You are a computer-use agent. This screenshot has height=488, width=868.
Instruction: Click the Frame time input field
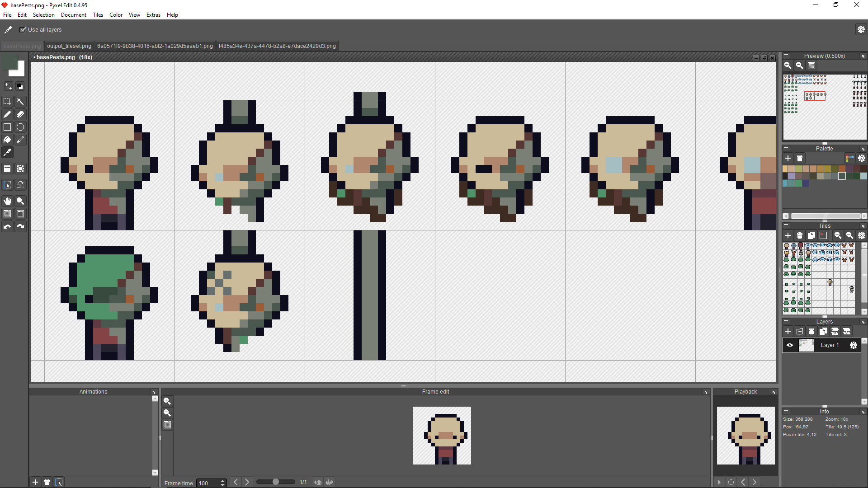[208, 483]
